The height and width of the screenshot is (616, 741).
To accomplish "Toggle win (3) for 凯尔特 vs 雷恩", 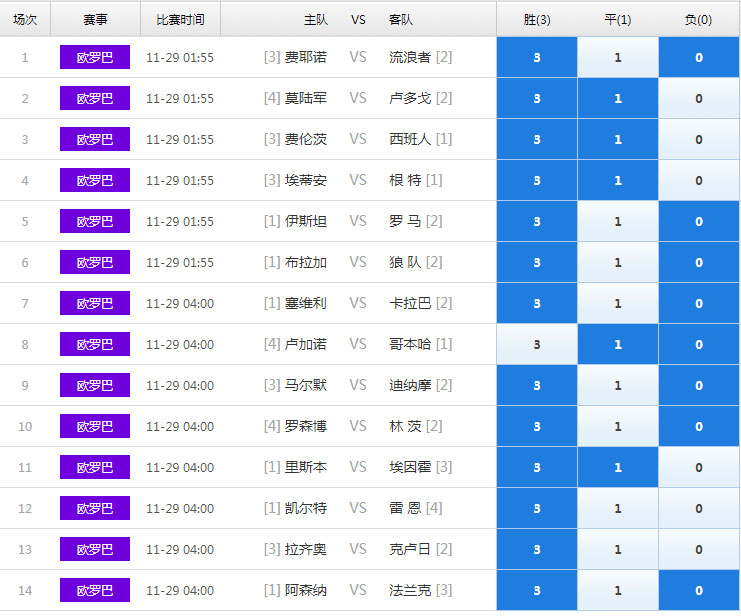I will (537, 508).
